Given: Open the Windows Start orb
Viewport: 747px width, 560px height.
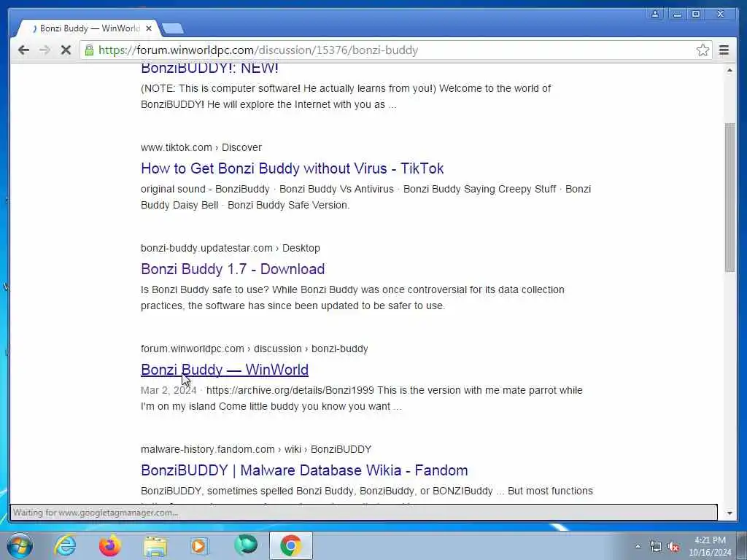Looking at the screenshot, I should tap(20, 545).
